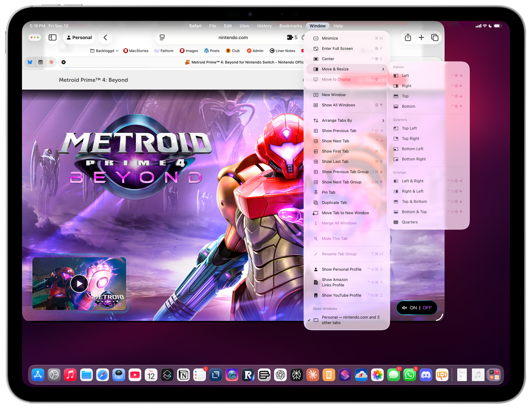
Task: Select Move Tab to New Window
Action: click(x=345, y=213)
